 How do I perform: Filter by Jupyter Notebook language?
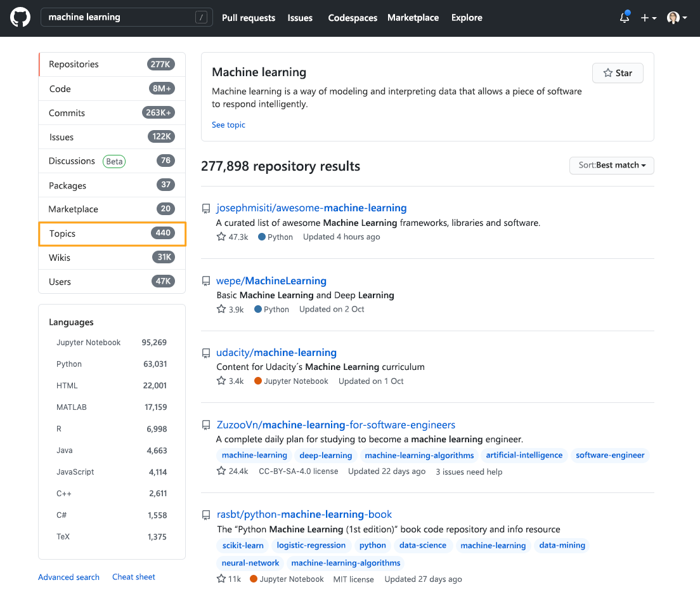click(111, 342)
